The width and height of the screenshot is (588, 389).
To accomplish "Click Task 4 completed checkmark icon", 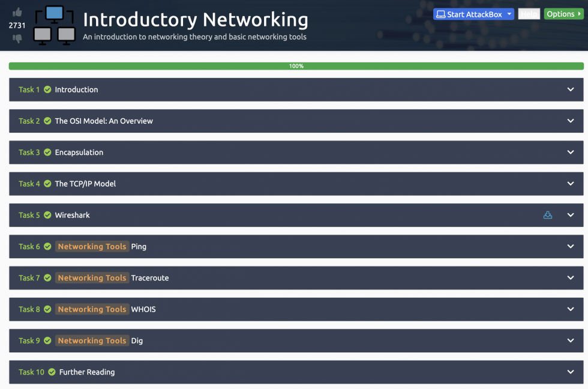I will click(x=47, y=184).
